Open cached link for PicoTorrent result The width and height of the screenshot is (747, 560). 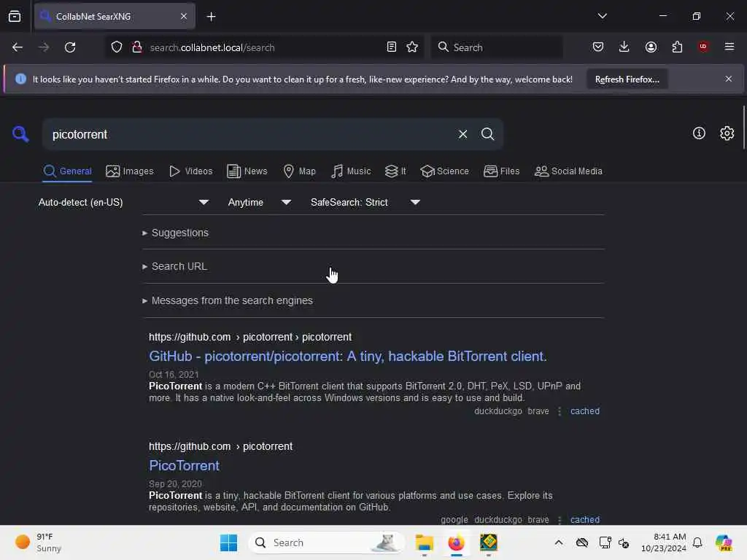584,520
